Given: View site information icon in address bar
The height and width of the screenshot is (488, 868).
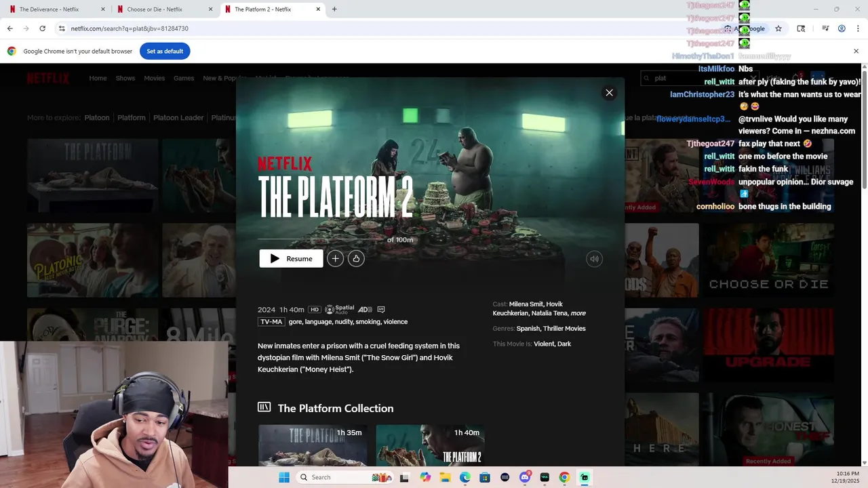Looking at the screenshot, I should click(61, 28).
